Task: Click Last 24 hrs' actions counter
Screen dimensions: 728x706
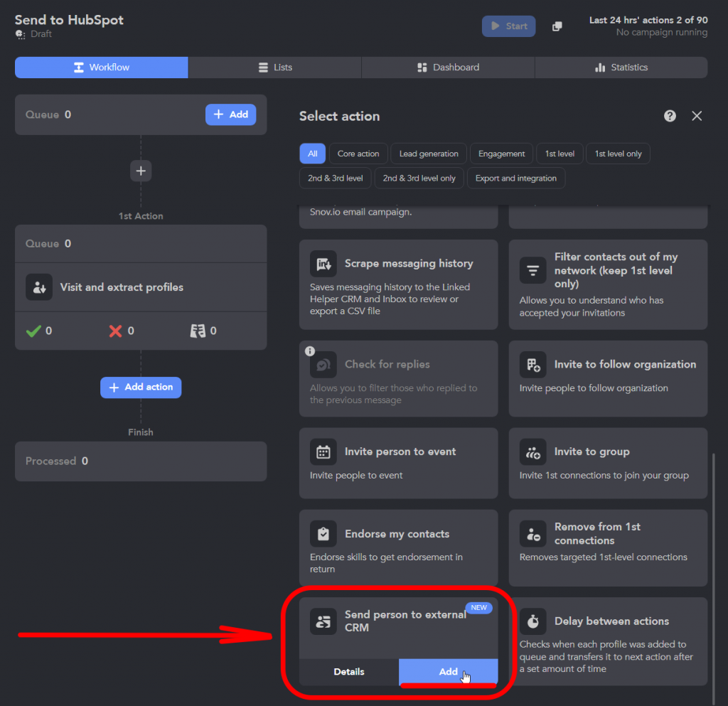Action: pos(648,20)
